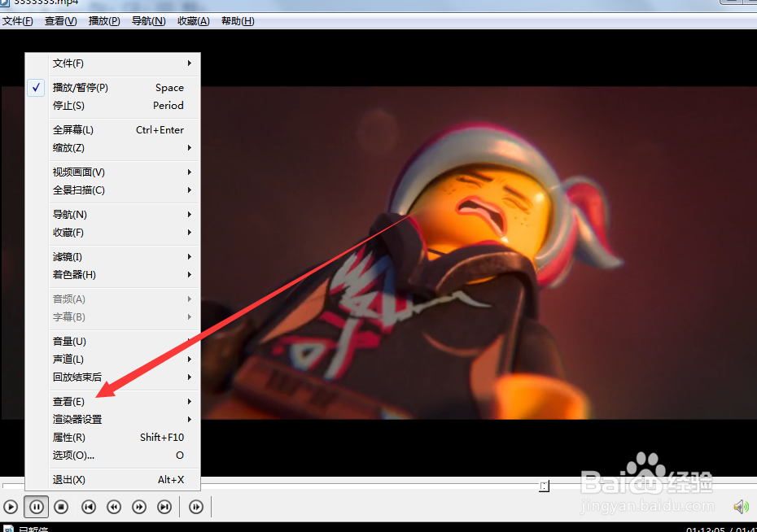Open the 播放(P) menu in the menu bar
The width and height of the screenshot is (757, 532).
(x=104, y=21)
